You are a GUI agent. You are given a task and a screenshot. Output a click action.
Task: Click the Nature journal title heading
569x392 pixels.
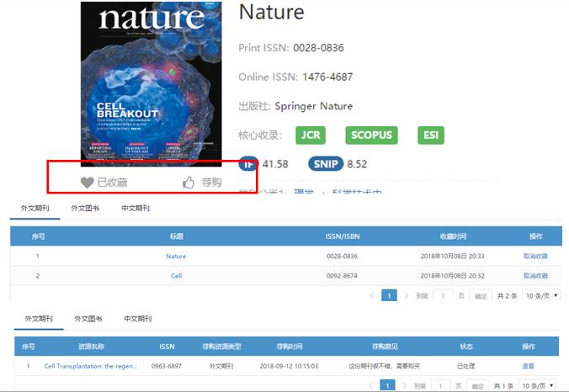271,12
